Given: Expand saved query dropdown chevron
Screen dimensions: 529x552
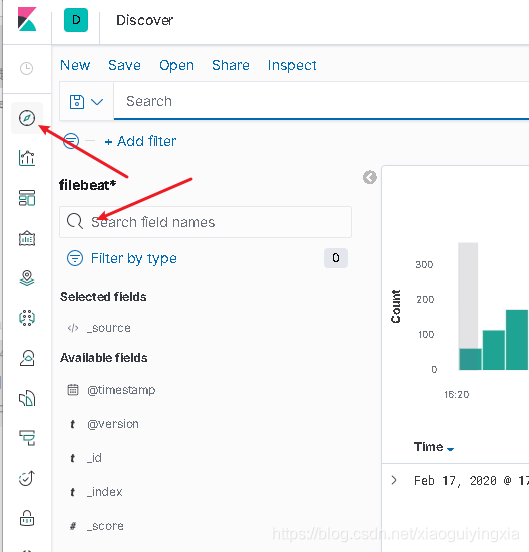Looking at the screenshot, I should [x=97, y=102].
